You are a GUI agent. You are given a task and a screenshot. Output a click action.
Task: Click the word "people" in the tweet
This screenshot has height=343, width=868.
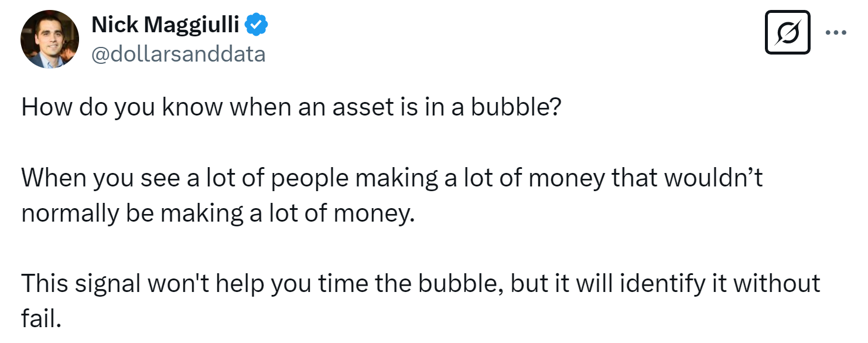pyautogui.click(x=314, y=179)
